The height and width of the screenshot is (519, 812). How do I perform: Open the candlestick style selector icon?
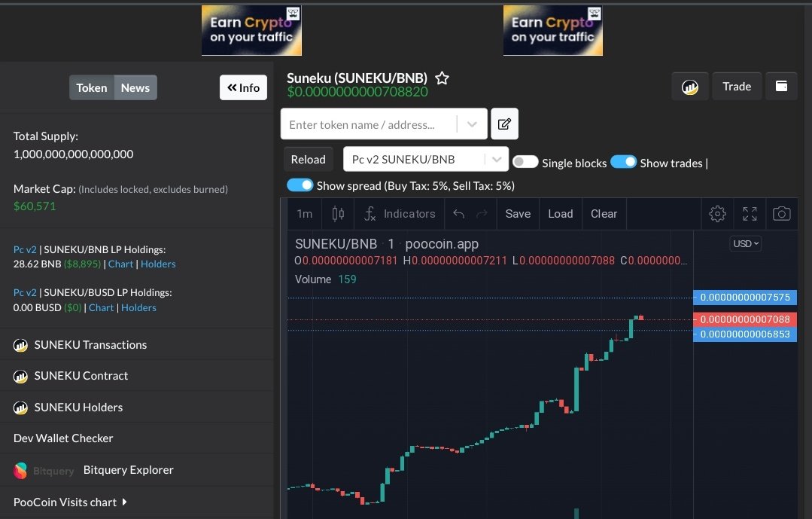pyautogui.click(x=337, y=214)
